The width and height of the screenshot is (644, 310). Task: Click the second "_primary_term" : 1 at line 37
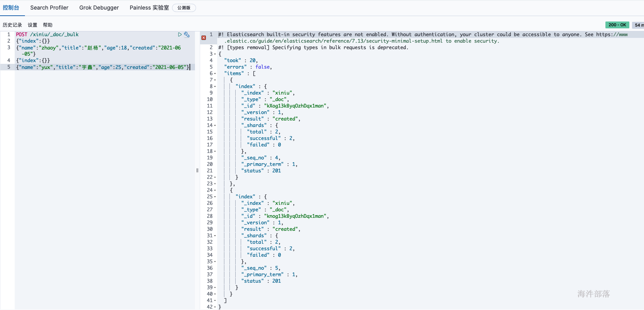click(269, 274)
